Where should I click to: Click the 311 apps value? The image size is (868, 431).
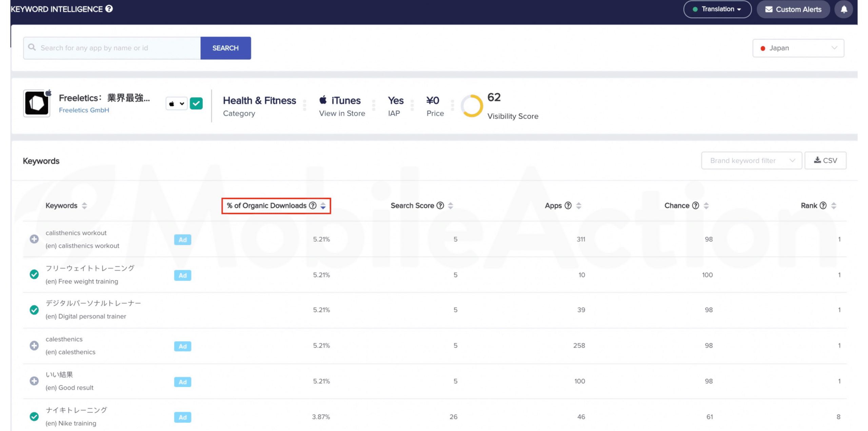[x=581, y=239]
